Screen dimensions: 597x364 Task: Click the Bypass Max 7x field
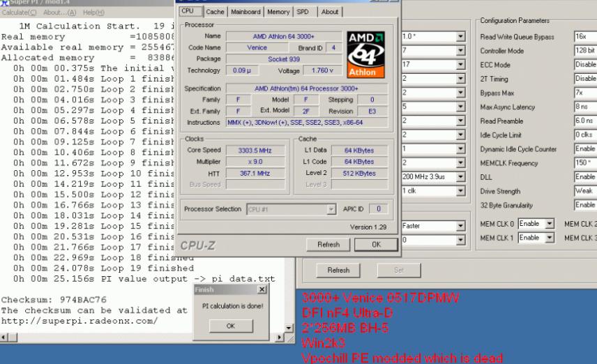point(585,93)
